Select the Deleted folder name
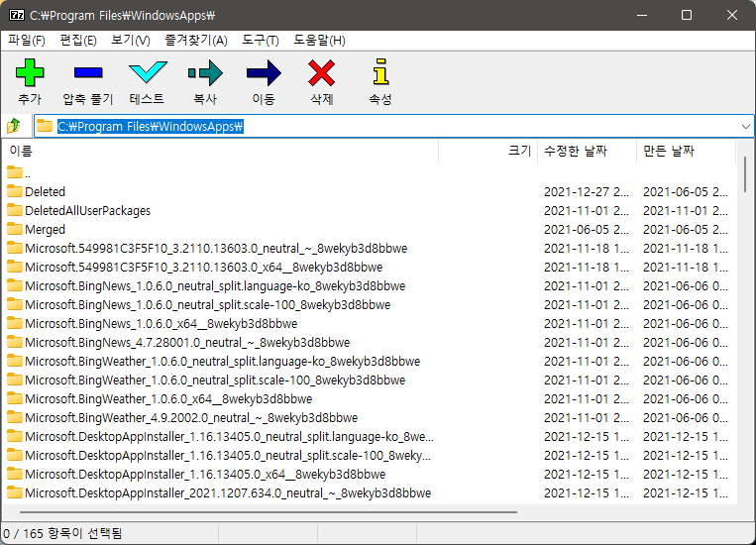The height and width of the screenshot is (545, 756). coord(45,192)
